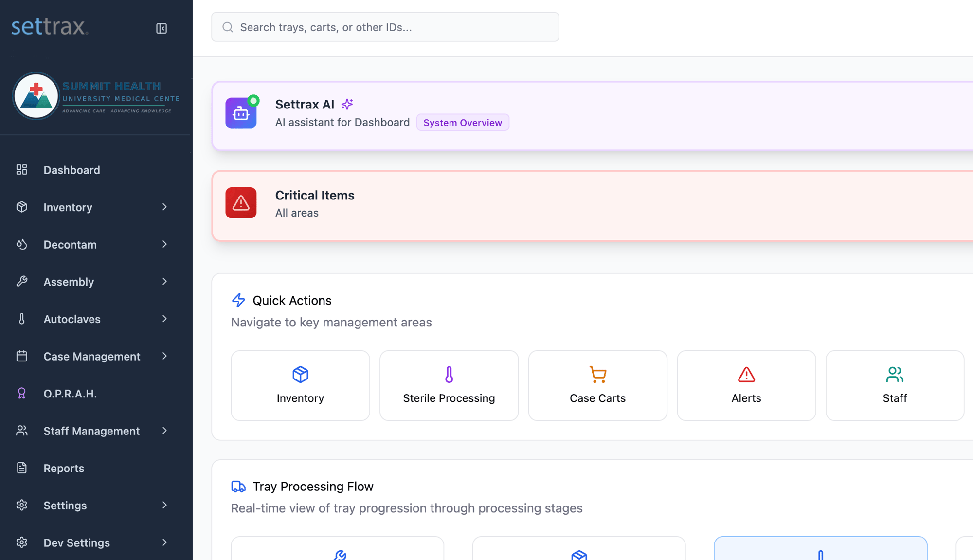Open the Summit Health medical center logo
This screenshot has width=973, height=560.
coord(96,96)
